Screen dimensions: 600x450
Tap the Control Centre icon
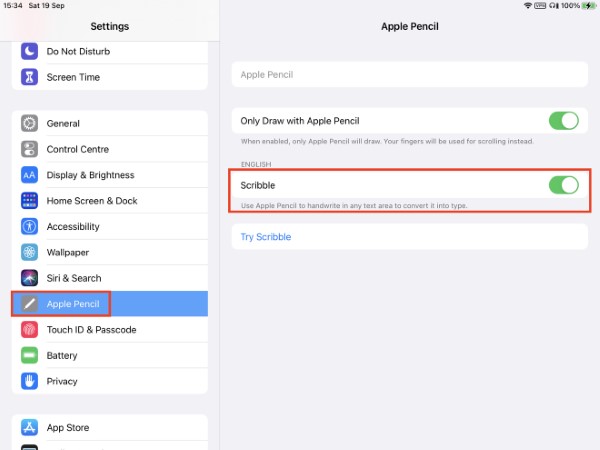[29, 149]
